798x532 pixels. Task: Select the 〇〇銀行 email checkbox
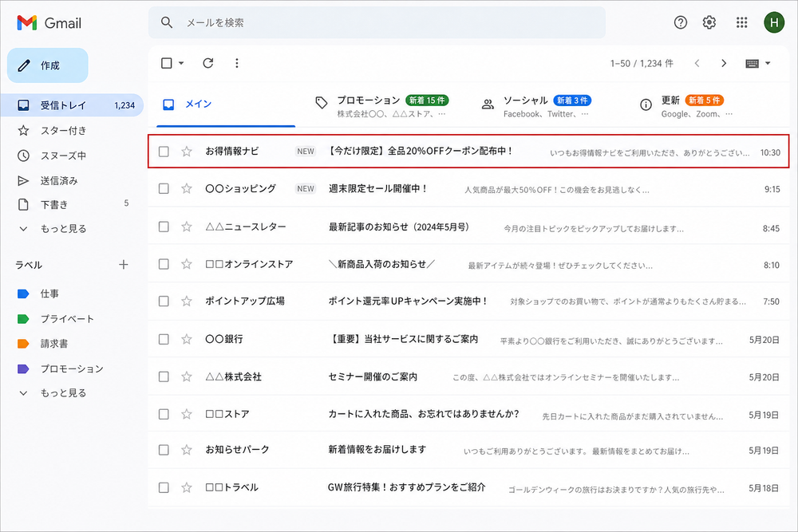(x=164, y=339)
